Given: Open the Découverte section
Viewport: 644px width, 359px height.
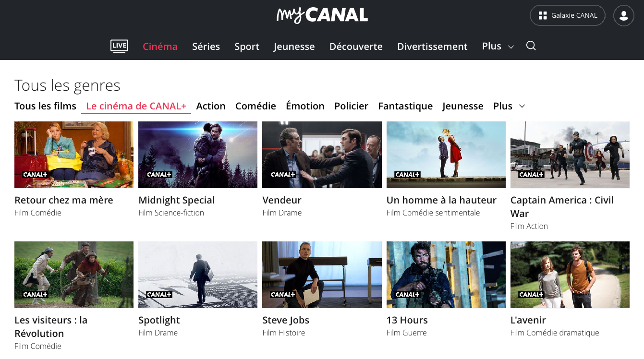Looking at the screenshot, I should click(x=356, y=47).
